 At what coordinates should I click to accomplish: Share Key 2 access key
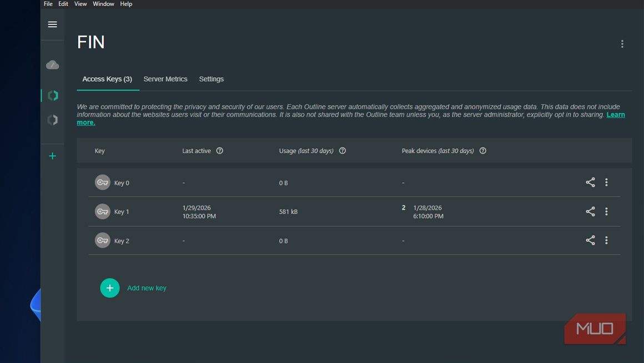(590, 240)
